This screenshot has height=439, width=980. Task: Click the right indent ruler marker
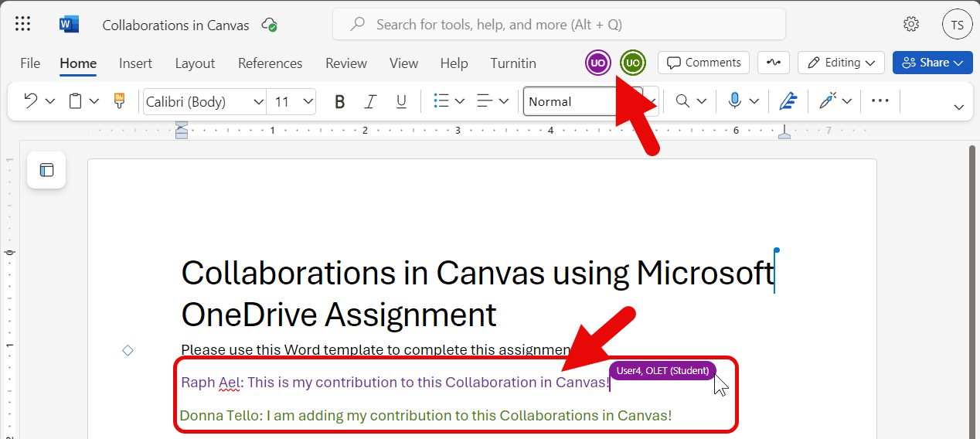(x=784, y=131)
